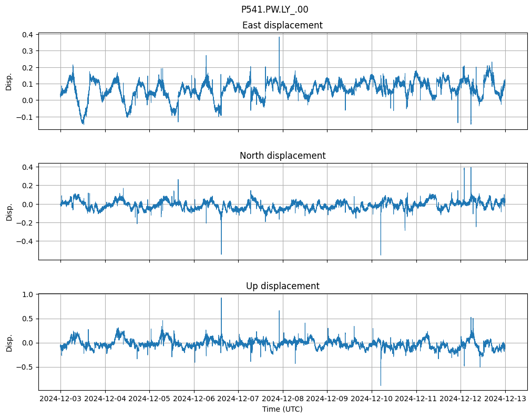Select the North displacement subplot title
This screenshot has height=418, width=532.
282,156
